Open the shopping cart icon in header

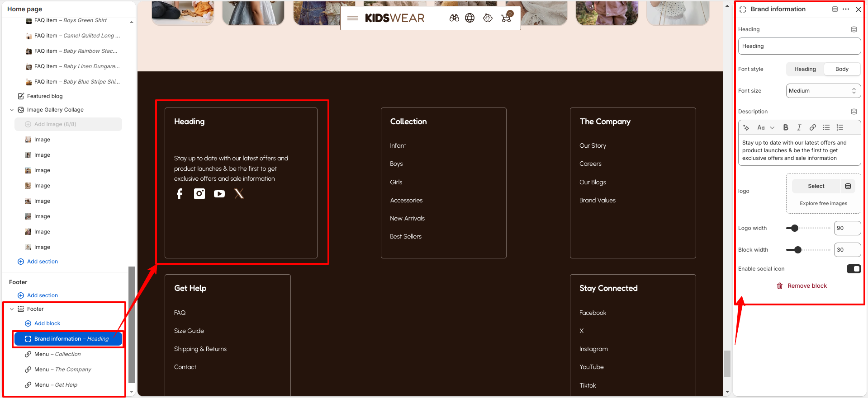(507, 17)
